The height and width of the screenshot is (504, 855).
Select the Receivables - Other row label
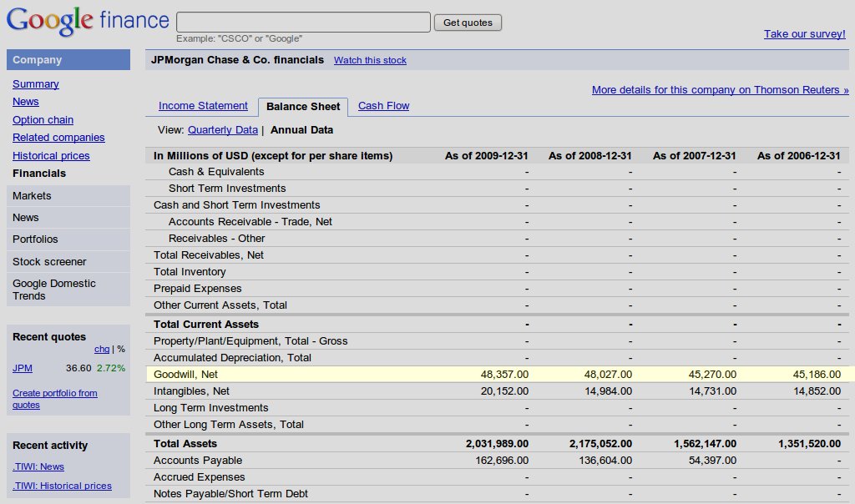(216, 238)
